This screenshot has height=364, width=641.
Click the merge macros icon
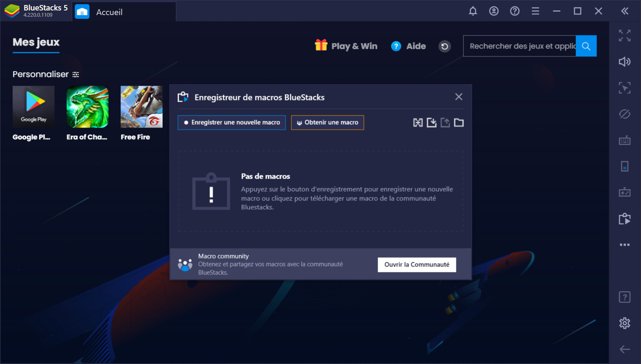[x=418, y=123]
